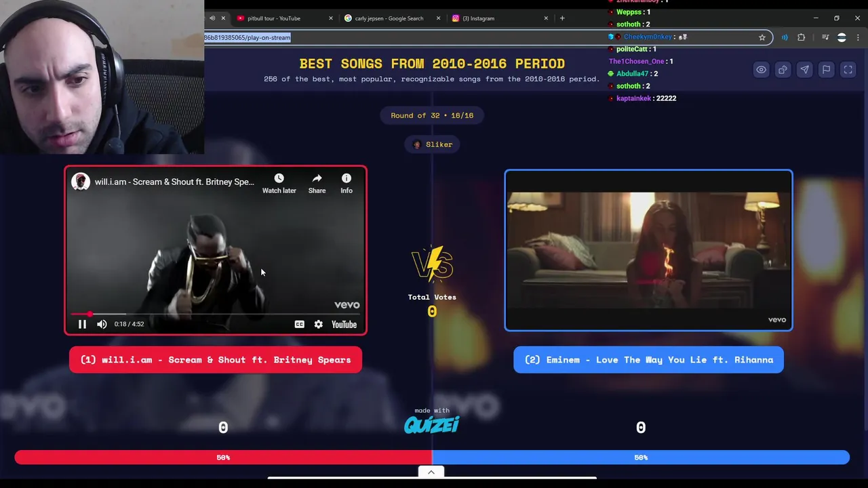
Task: Open the media control playlist icon
Action: (x=825, y=37)
